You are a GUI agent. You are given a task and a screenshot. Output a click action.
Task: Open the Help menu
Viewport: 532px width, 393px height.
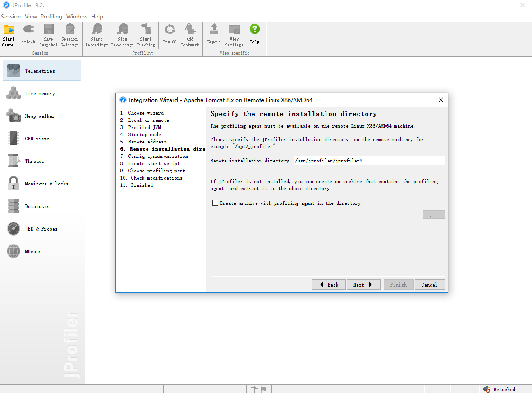point(97,16)
